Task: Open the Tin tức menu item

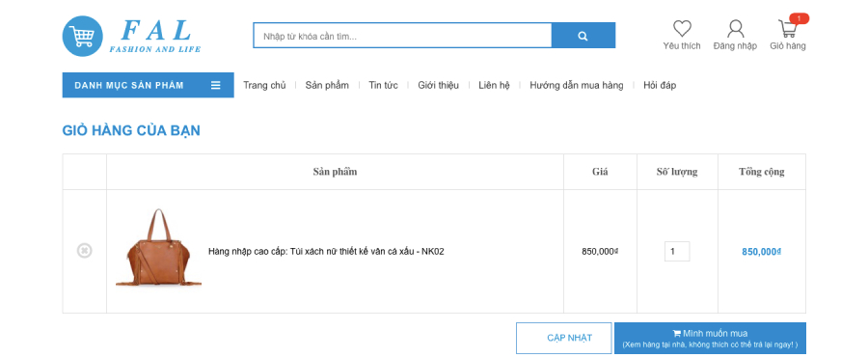Action: [x=383, y=85]
